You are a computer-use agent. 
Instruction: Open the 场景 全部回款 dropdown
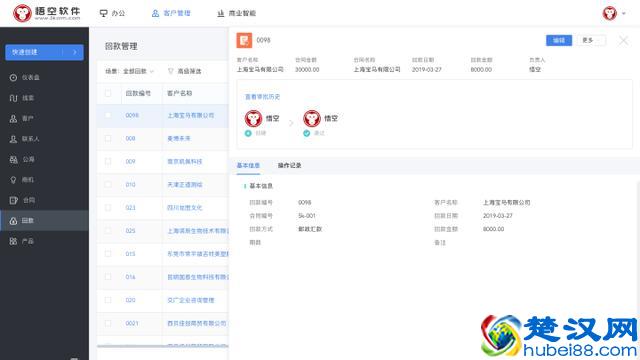point(138,71)
